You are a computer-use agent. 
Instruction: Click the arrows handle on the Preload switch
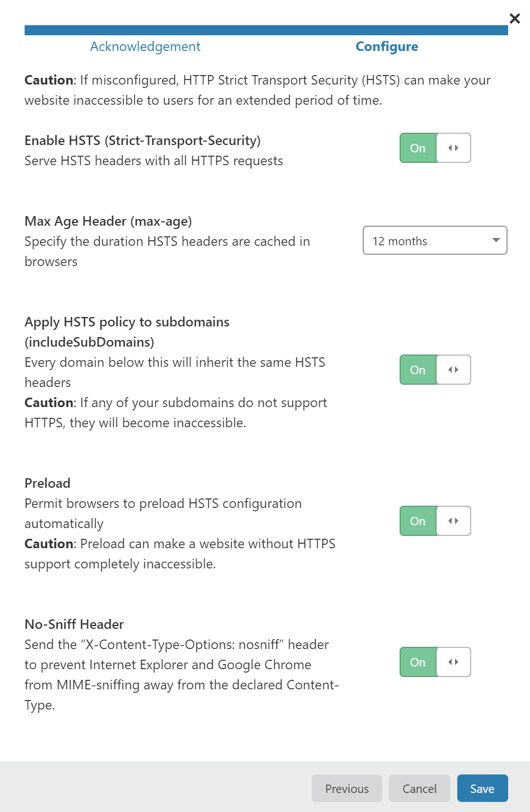pos(453,521)
